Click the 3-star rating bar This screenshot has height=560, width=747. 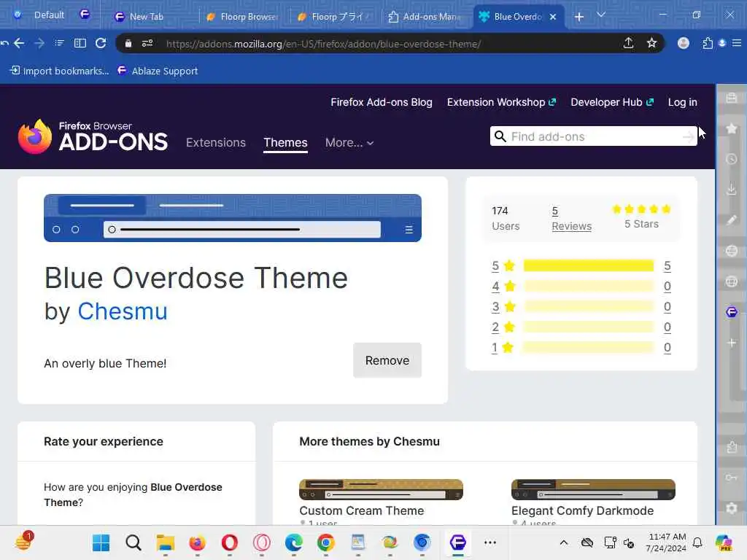(x=589, y=307)
